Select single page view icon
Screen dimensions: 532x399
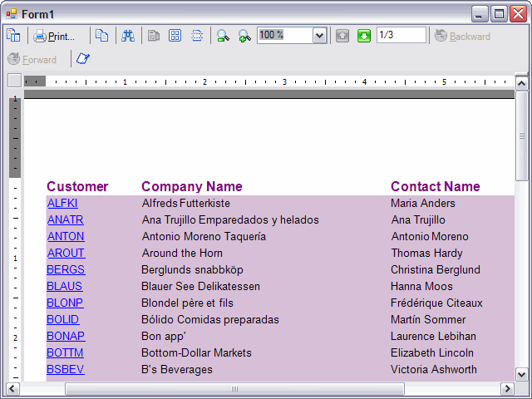tap(154, 36)
